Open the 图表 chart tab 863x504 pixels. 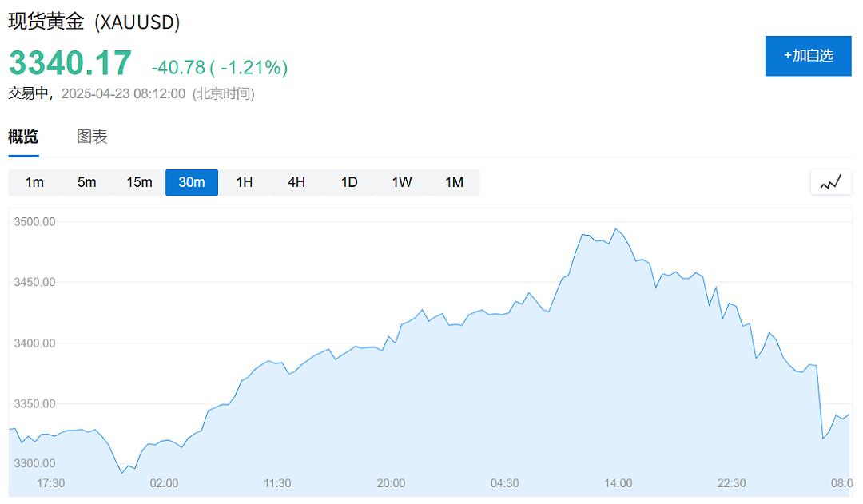pyautogui.click(x=92, y=137)
